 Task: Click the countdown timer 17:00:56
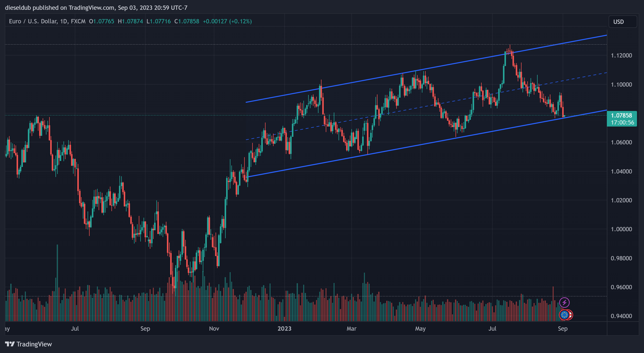tap(622, 123)
